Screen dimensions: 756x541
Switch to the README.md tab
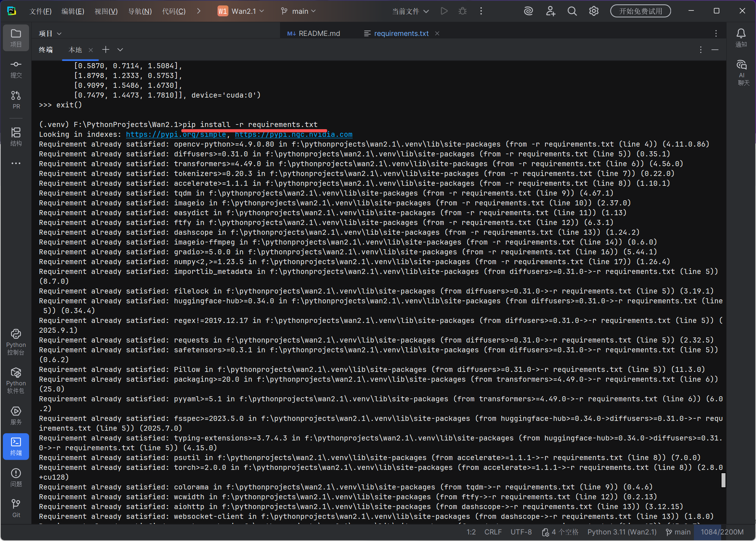pos(314,33)
